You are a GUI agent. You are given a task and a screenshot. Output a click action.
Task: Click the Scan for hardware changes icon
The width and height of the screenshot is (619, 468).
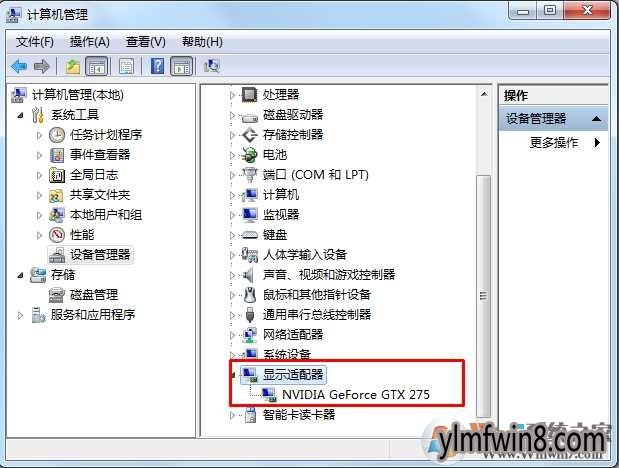tap(212, 66)
